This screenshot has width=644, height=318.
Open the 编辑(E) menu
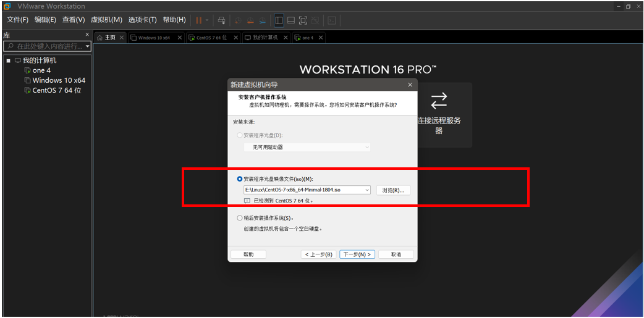pos(45,20)
